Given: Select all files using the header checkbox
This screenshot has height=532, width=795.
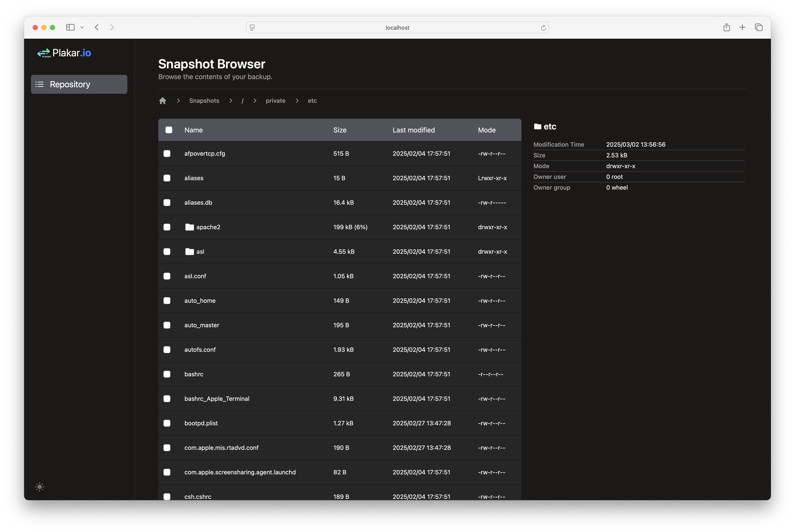Looking at the screenshot, I should pos(169,130).
